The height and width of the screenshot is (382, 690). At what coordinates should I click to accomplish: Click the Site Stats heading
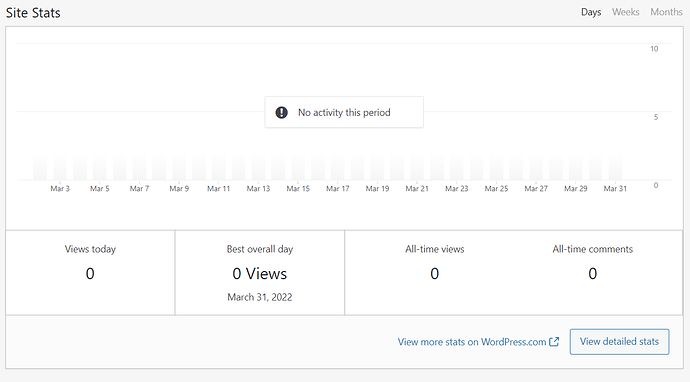[33, 13]
